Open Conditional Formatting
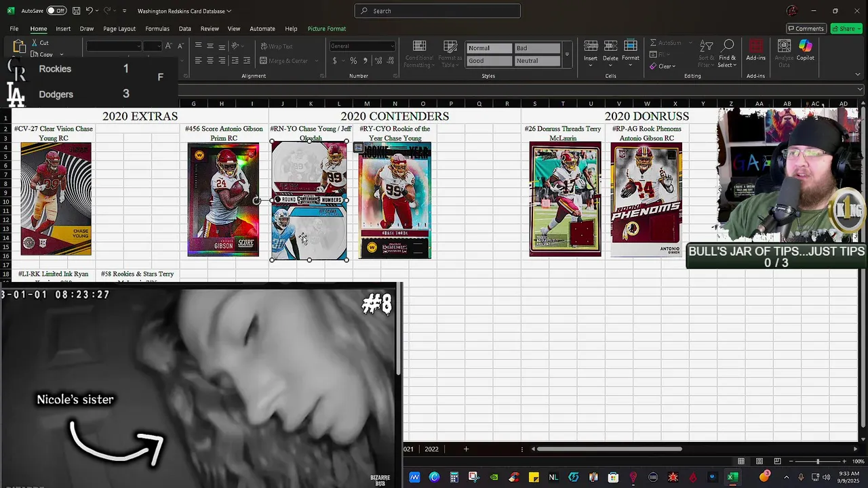The image size is (868, 488). [x=419, y=54]
